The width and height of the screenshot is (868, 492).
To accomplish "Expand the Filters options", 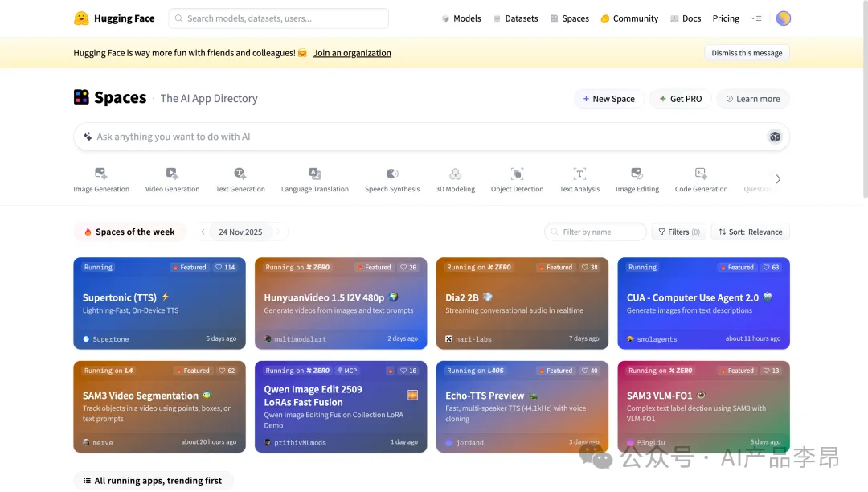I will point(678,232).
